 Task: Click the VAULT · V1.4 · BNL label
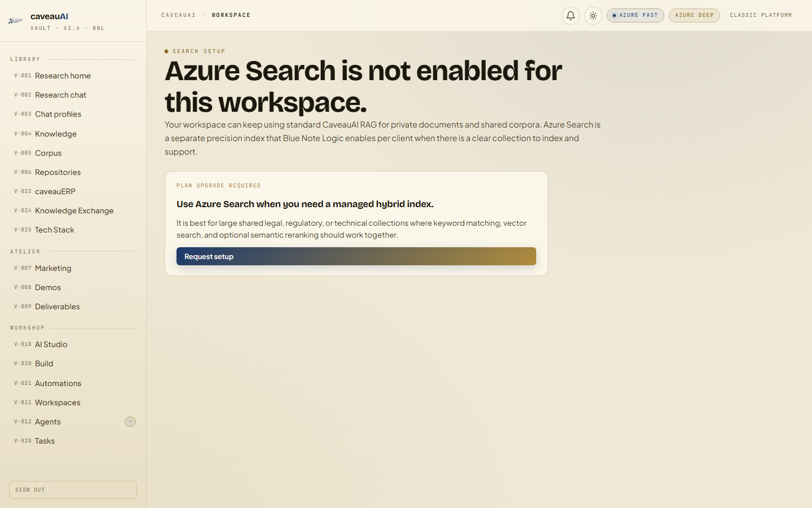coord(68,28)
